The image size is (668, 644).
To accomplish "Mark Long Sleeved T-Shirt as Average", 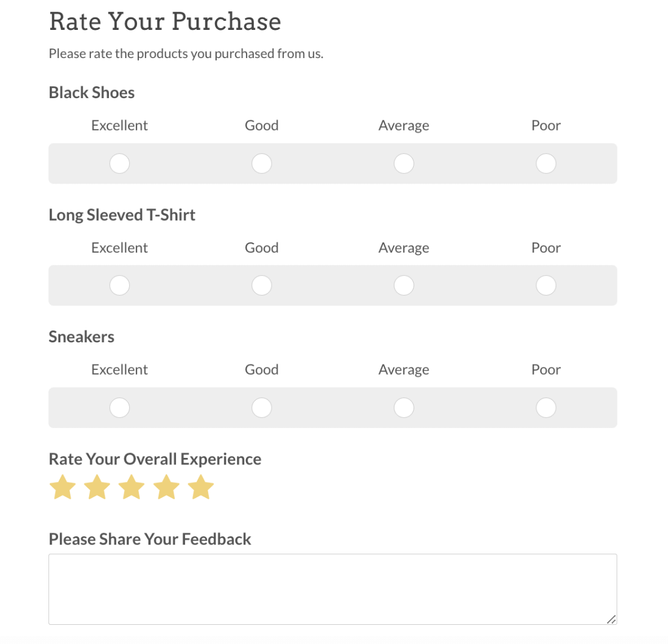I will pyautogui.click(x=404, y=285).
